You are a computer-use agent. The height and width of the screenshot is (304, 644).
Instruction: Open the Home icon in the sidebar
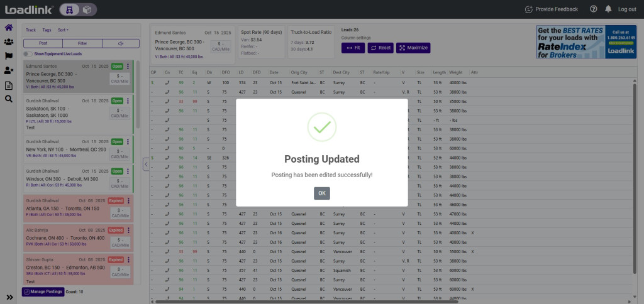pos(9,28)
